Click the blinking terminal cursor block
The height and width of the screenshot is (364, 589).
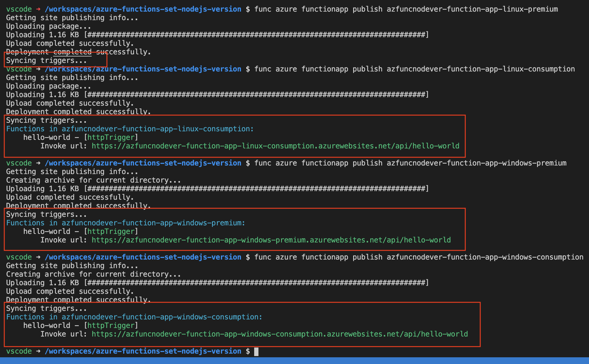[256, 351]
